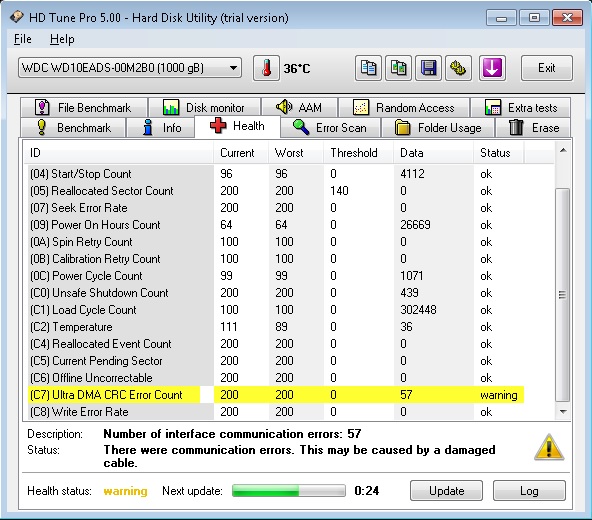Image resolution: width=592 pixels, height=520 pixels.
Task: Click the ID column header
Action: pyautogui.click(x=119, y=153)
